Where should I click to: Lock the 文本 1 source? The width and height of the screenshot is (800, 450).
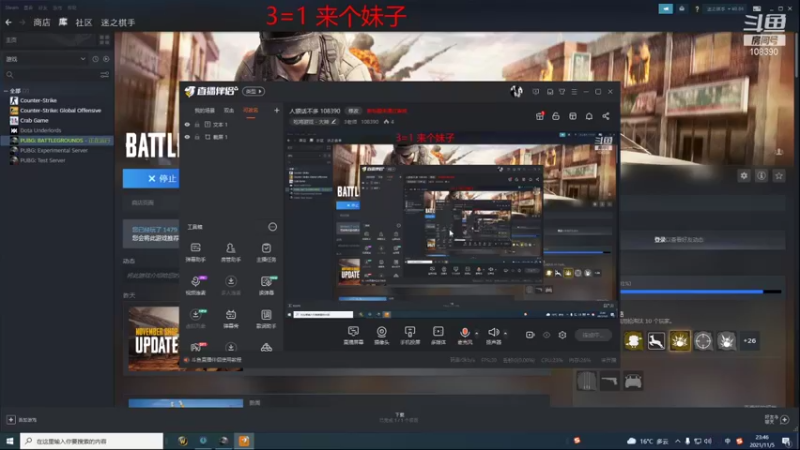197,124
